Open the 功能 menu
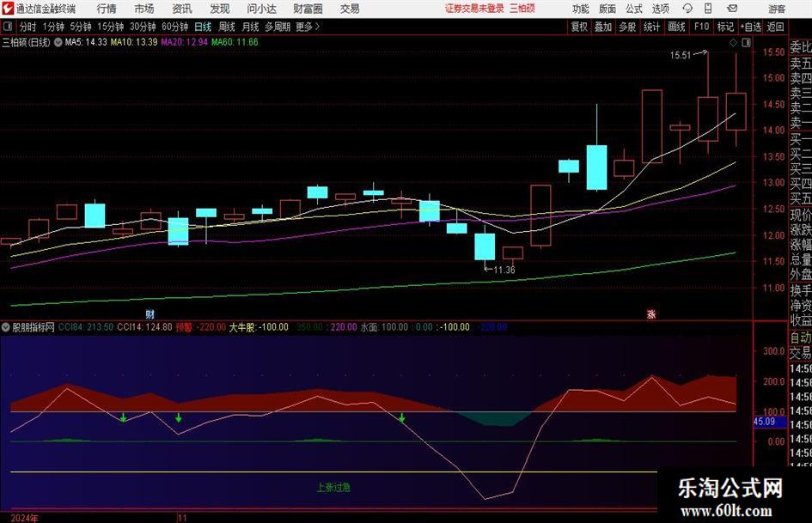The height and width of the screenshot is (523, 812). 581,9
